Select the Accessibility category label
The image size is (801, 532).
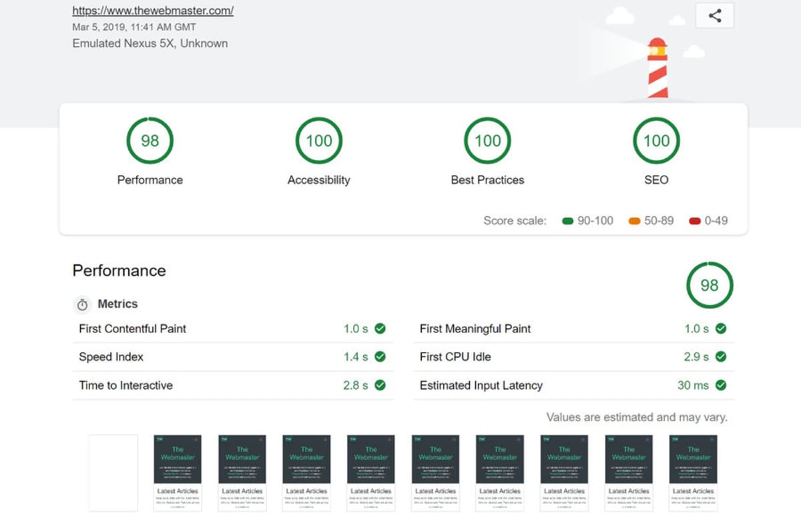tap(319, 180)
